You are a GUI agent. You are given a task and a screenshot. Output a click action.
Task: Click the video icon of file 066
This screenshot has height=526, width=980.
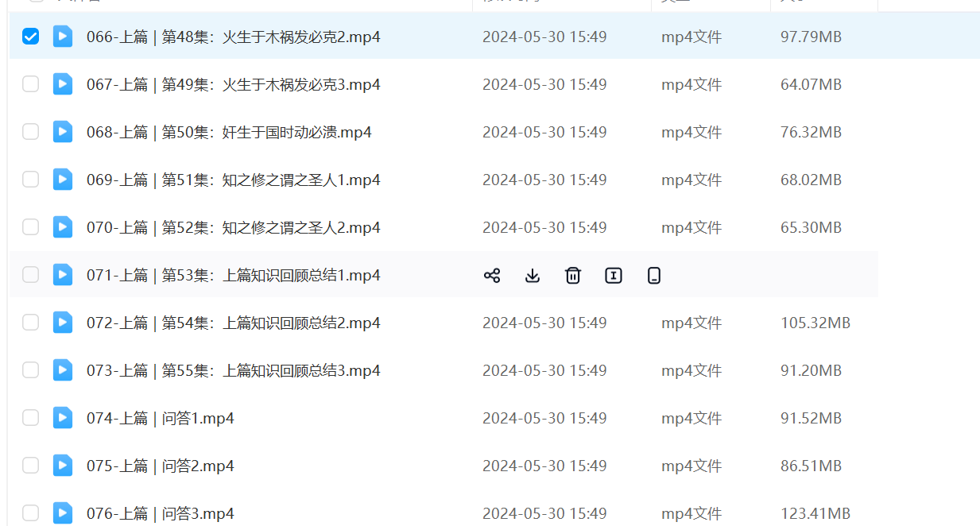[x=63, y=37]
